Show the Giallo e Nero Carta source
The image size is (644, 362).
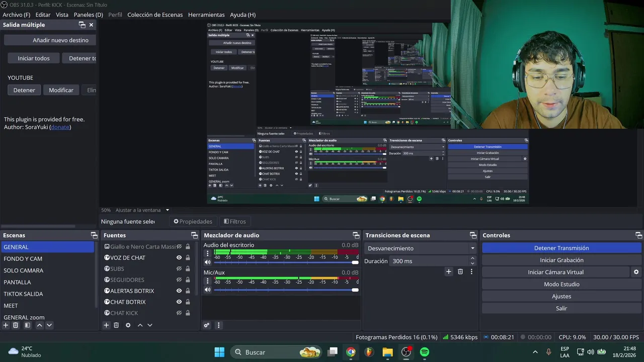click(179, 247)
